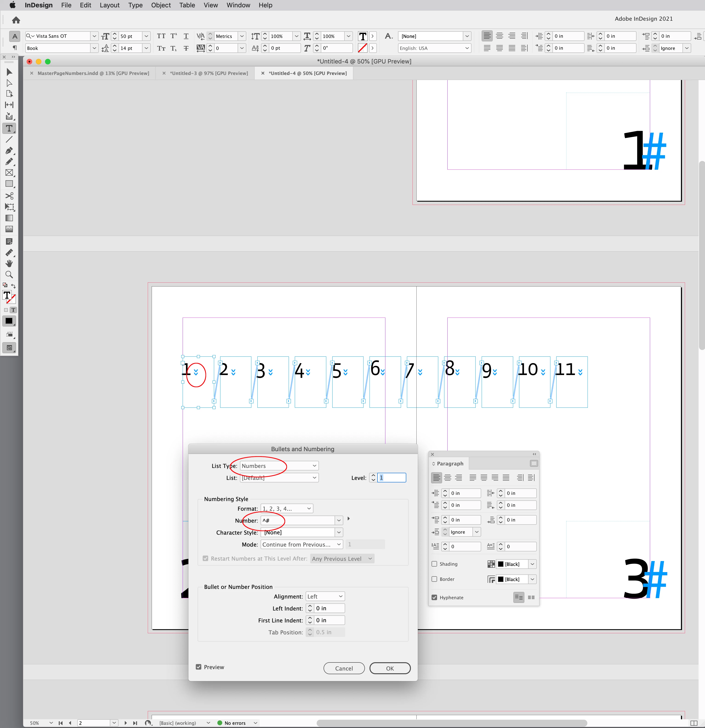The width and height of the screenshot is (705, 728).
Task: Click the Home icon
Action: click(16, 20)
